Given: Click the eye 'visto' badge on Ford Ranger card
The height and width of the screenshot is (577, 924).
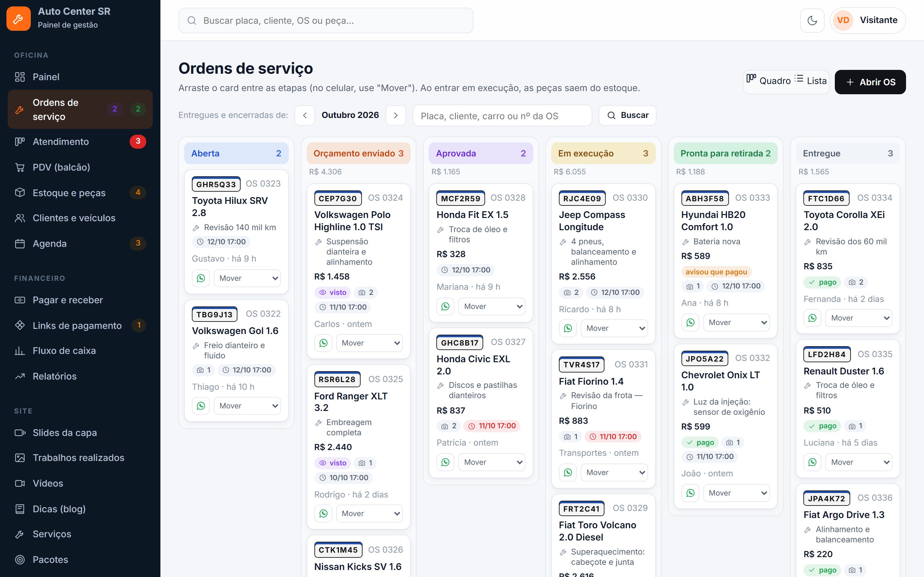Looking at the screenshot, I should (333, 463).
